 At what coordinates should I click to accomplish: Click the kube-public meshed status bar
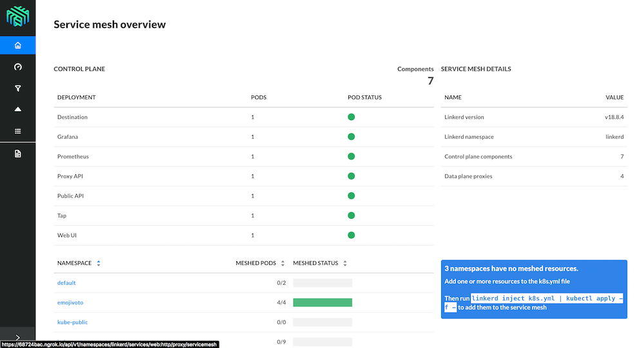[323, 322]
